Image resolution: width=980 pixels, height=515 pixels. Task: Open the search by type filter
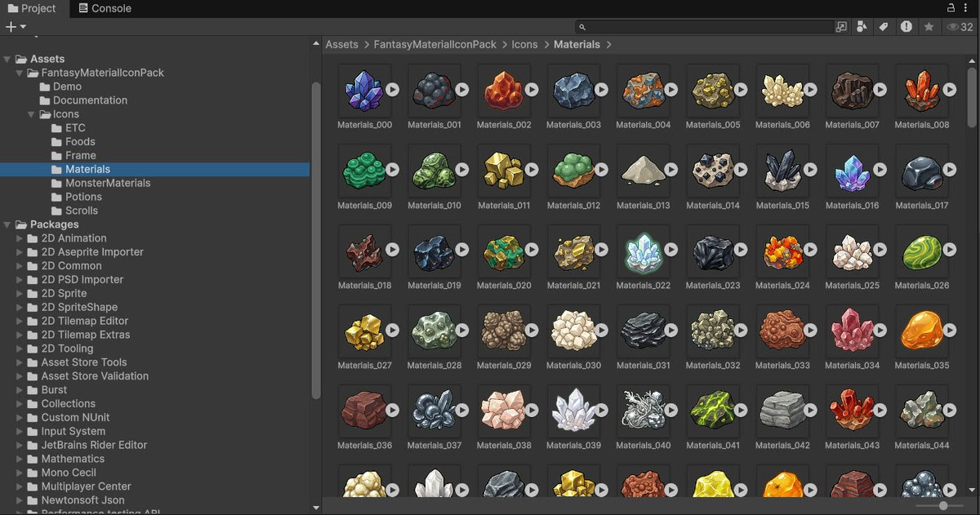[862, 27]
